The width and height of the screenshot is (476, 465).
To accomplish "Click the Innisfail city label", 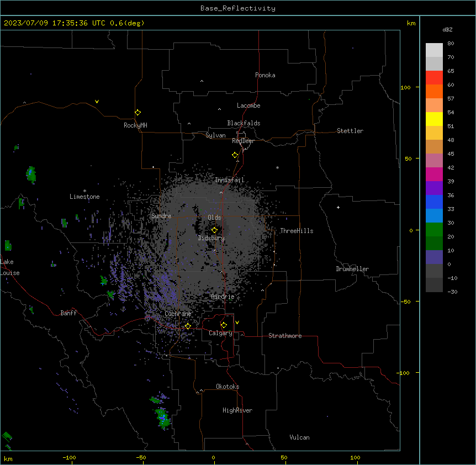I will click(230, 180).
